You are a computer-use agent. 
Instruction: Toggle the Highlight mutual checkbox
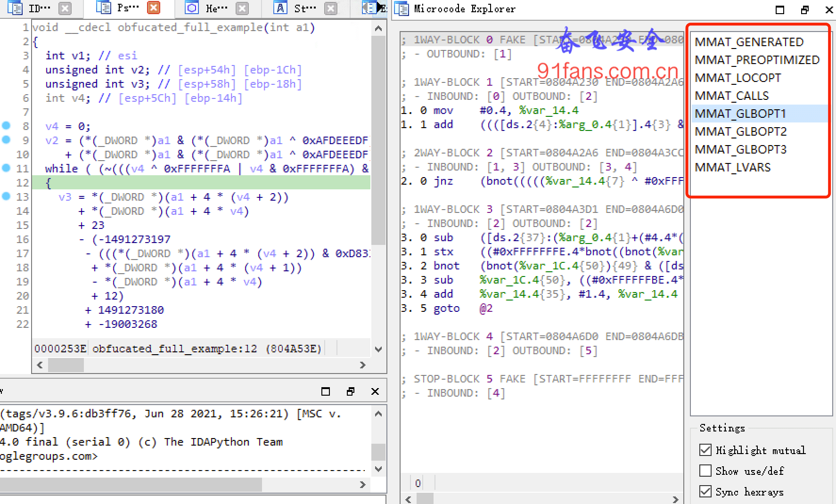tap(705, 450)
